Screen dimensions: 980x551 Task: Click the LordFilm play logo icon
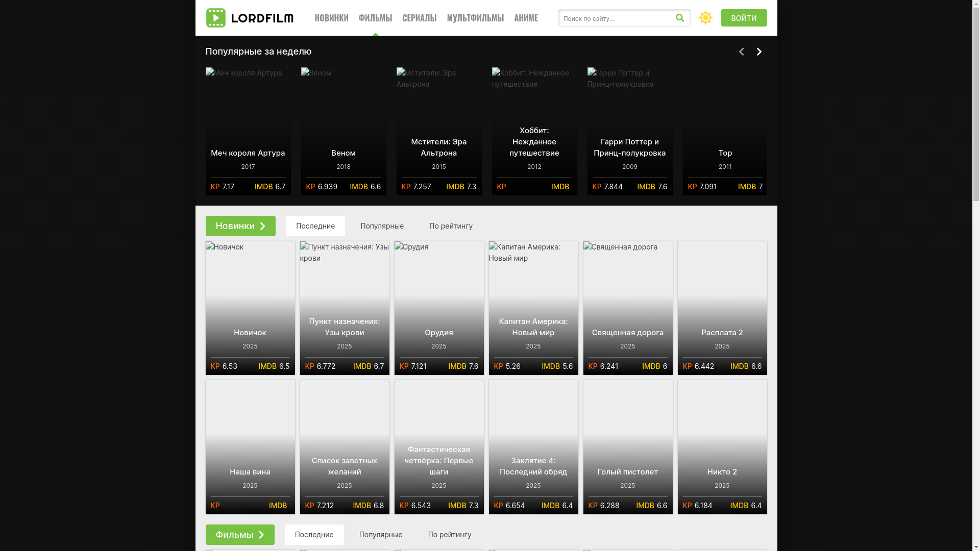(216, 18)
